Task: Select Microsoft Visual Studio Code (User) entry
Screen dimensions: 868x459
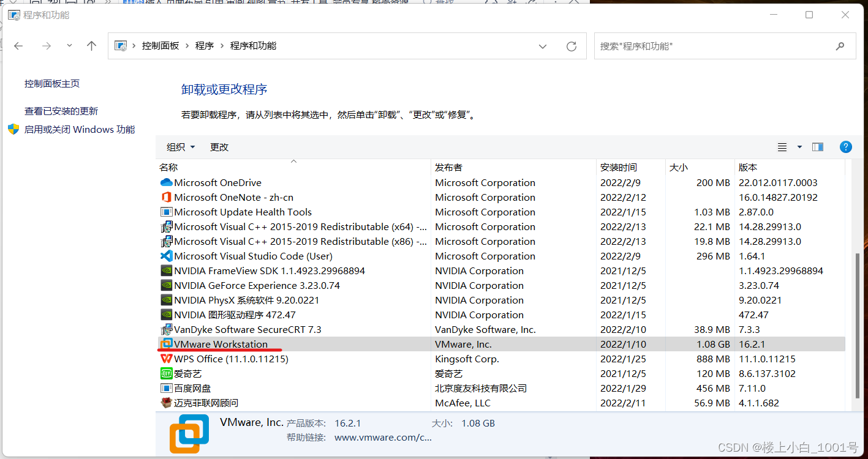Action: click(x=253, y=256)
